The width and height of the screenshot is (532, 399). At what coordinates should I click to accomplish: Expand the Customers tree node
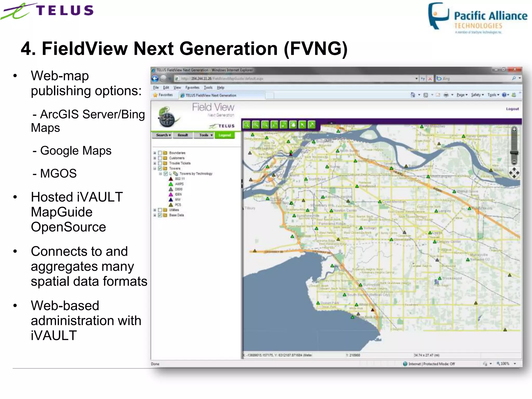click(155, 158)
